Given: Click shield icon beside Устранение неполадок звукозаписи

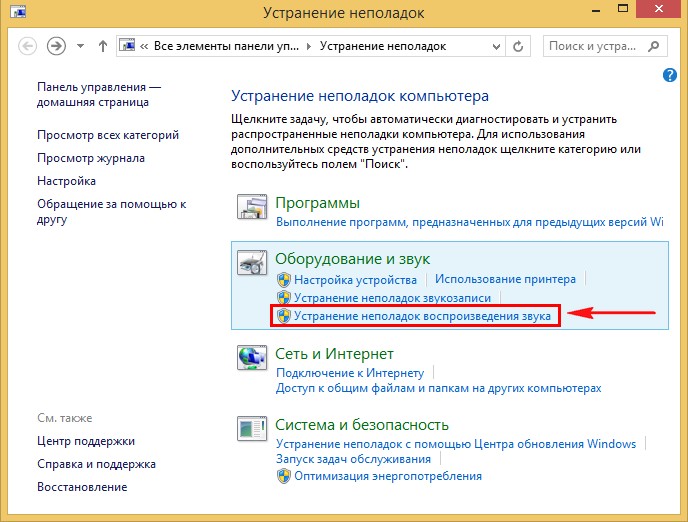Looking at the screenshot, I should [284, 298].
